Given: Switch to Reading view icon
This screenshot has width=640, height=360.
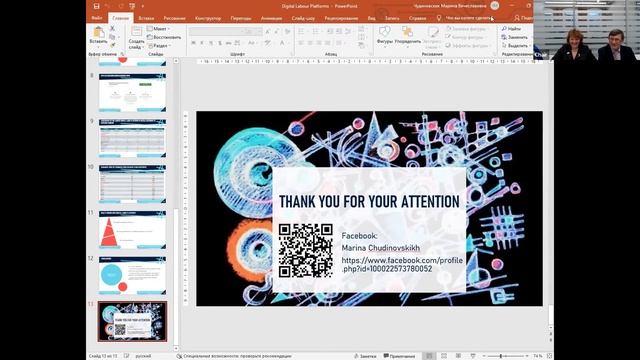Looking at the screenshot, I should tap(458, 356).
